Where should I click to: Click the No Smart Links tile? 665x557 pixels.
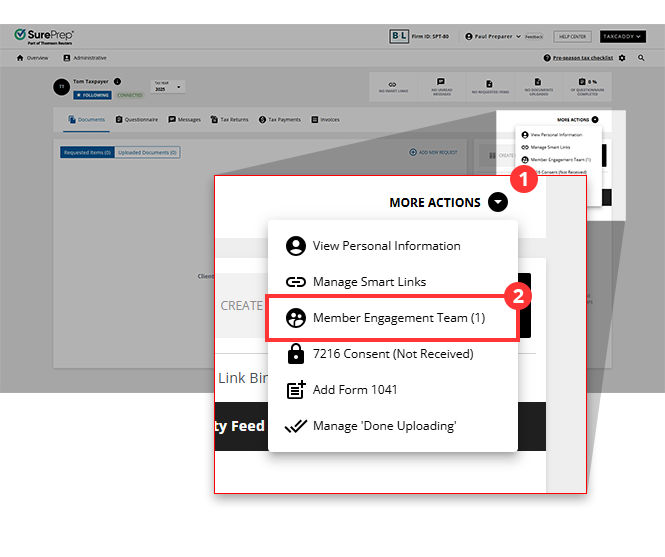393,87
